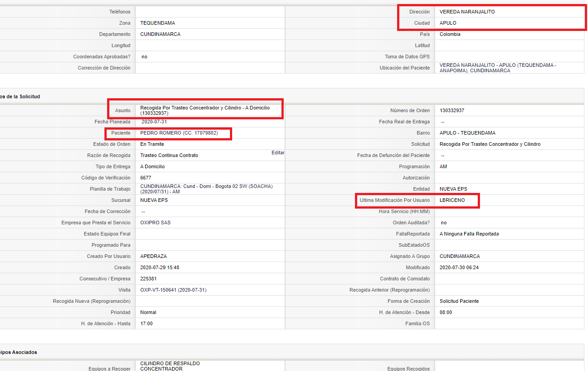Click the Departamento value CUNDINAMARCA
The height and width of the screenshot is (371, 588).
[x=160, y=34]
